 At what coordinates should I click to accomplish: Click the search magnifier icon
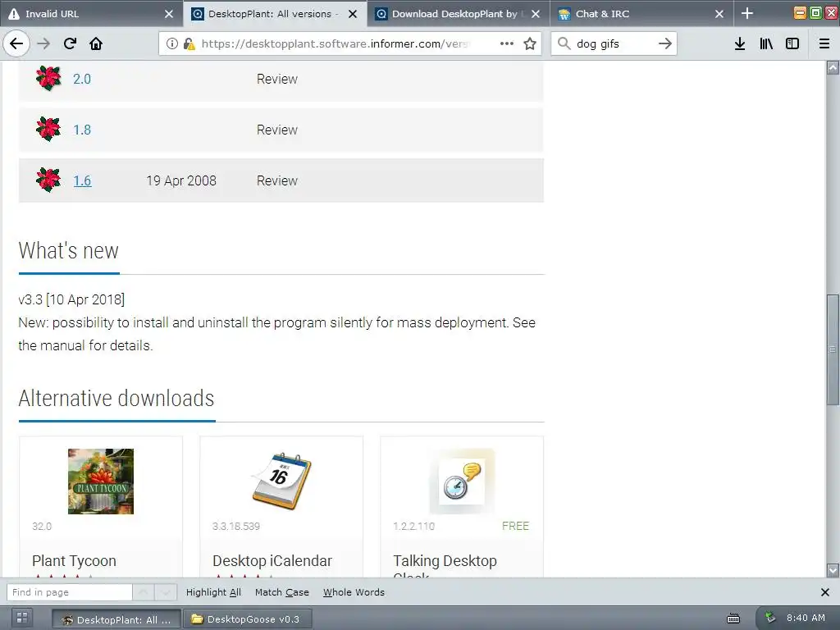pos(564,43)
